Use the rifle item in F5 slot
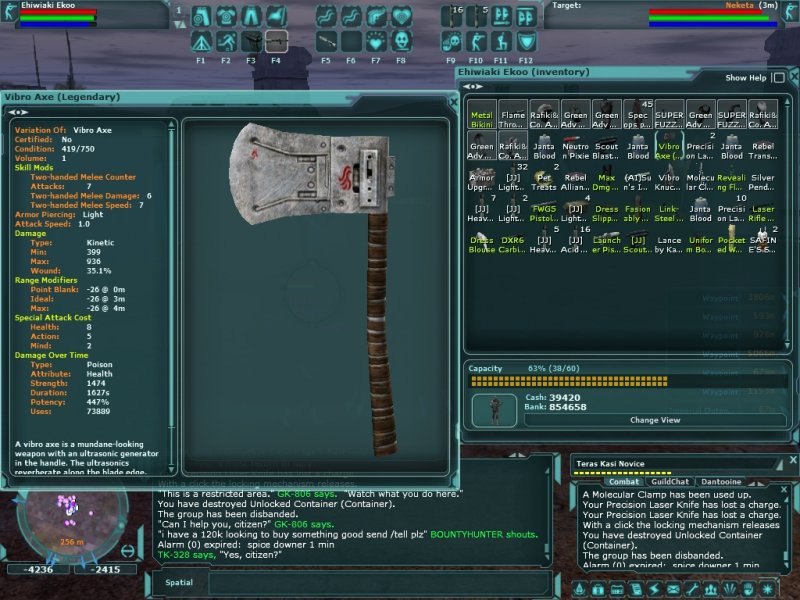The height and width of the screenshot is (600, 800). (326, 42)
